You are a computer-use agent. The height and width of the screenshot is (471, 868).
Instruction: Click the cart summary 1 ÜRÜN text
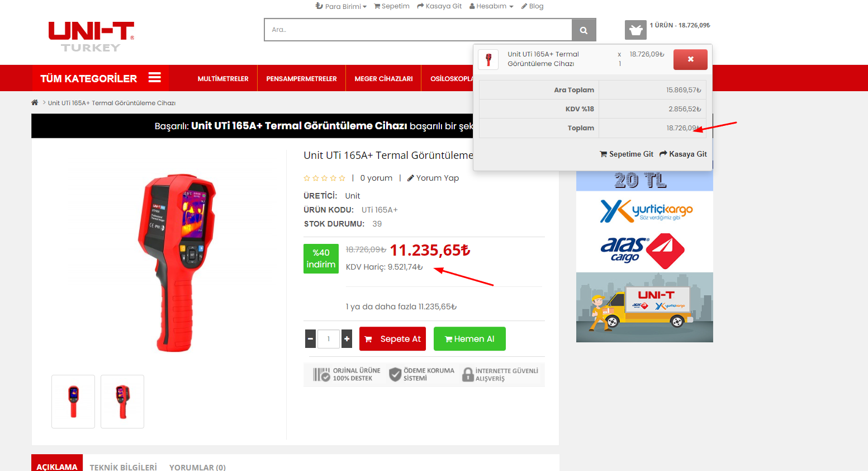(x=680, y=25)
